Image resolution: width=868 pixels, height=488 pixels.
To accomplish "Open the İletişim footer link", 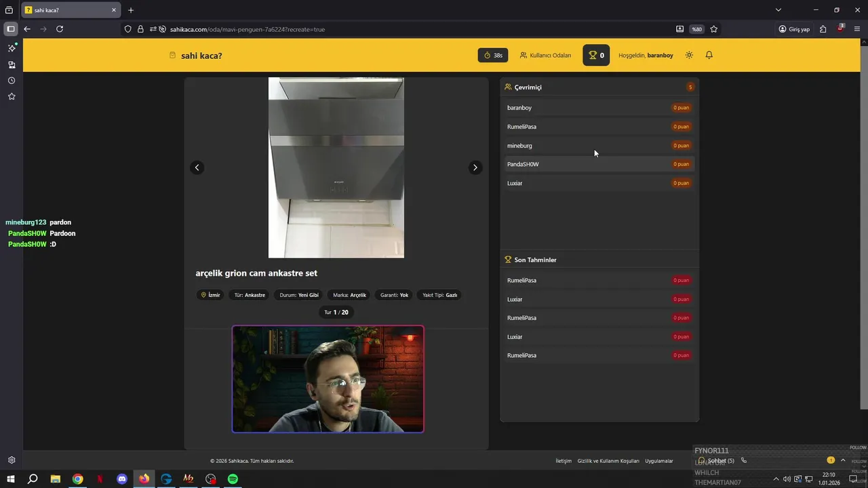I will [564, 461].
